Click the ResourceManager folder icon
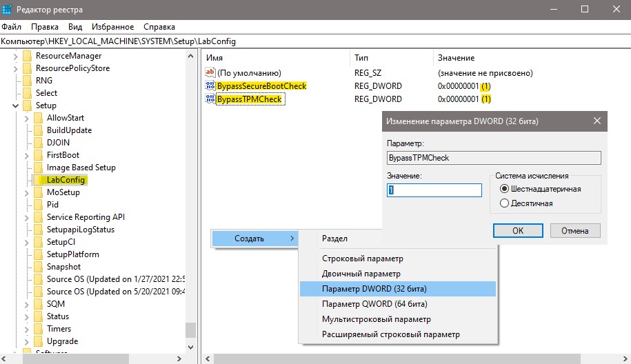This screenshot has height=364, width=631. click(x=28, y=56)
